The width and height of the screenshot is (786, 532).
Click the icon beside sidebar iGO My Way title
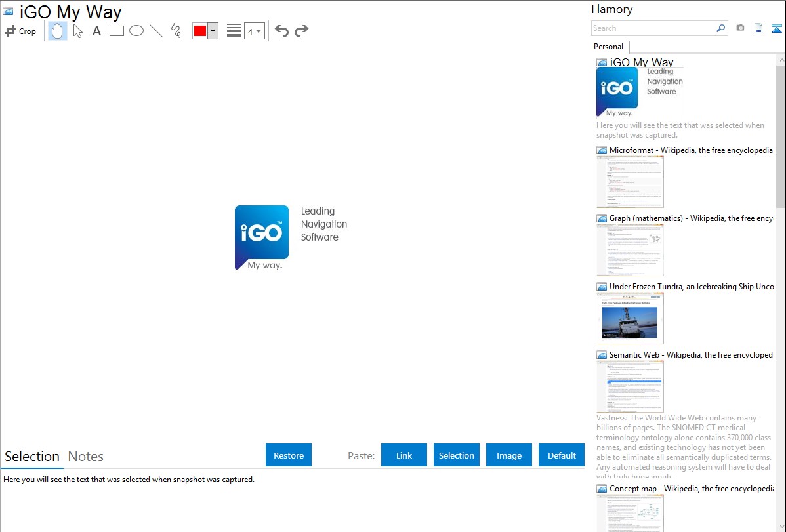pos(602,63)
